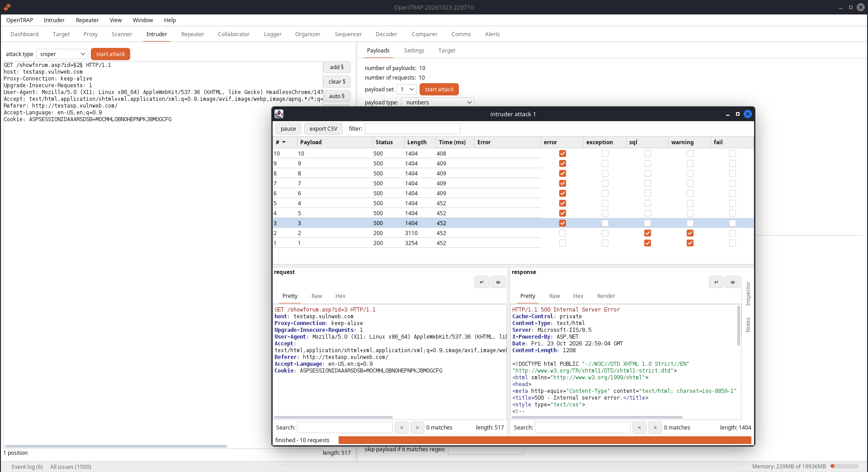Viewport: 868px width, 472px height.
Task: Switch to the Alerts tab
Action: 492,34
